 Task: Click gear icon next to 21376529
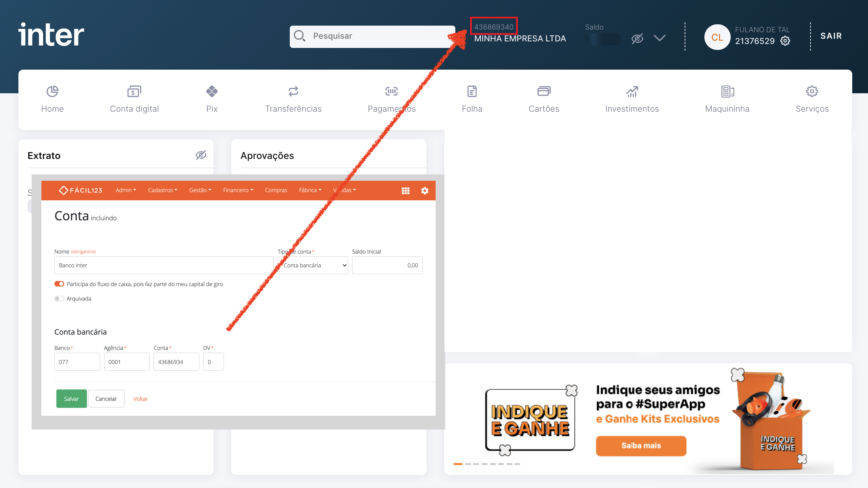(x=785, y=41)
